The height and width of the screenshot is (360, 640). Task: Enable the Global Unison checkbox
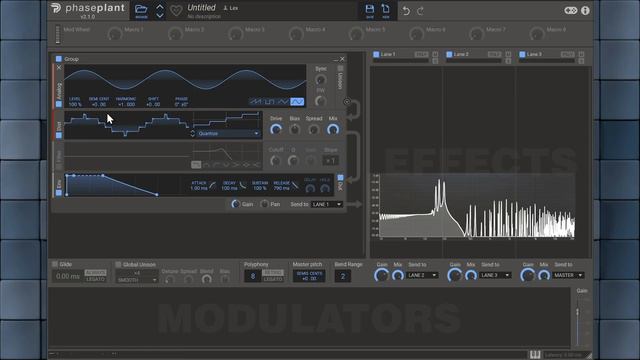coord(118,264)
